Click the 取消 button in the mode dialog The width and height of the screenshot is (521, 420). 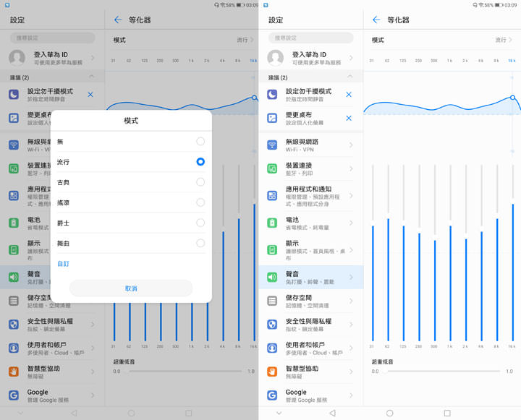[131, 288]
